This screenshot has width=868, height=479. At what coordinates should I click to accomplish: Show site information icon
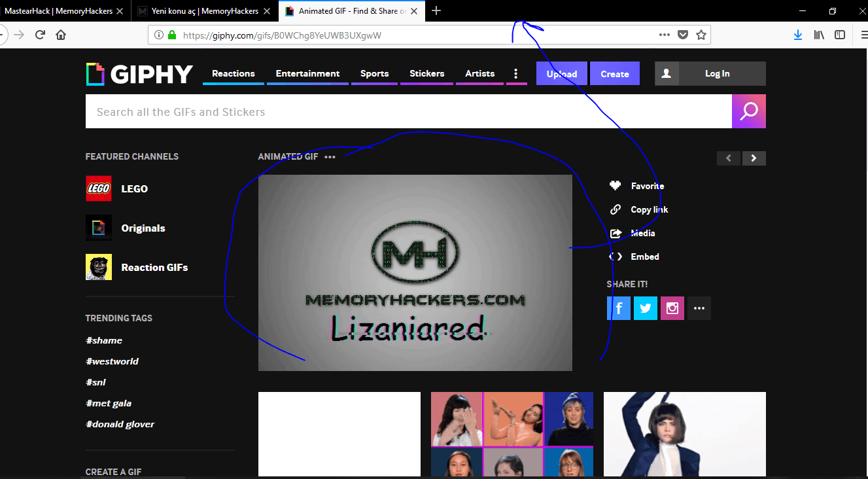pos(159,35)
